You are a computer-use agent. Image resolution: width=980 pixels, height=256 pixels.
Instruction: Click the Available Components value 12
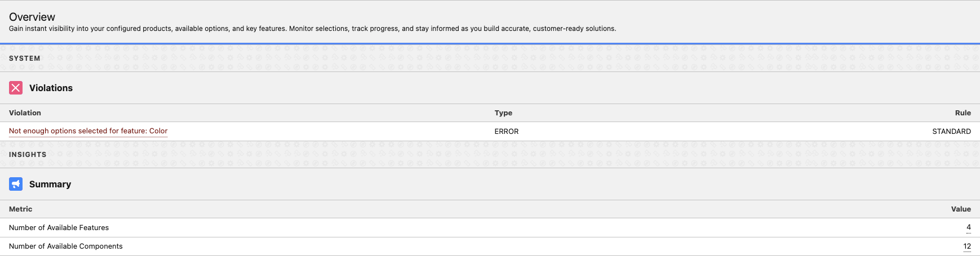[x=967, y=246]
